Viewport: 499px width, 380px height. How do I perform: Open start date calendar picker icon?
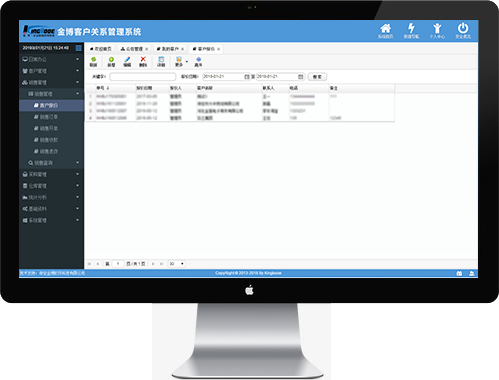tap(247, 77)
